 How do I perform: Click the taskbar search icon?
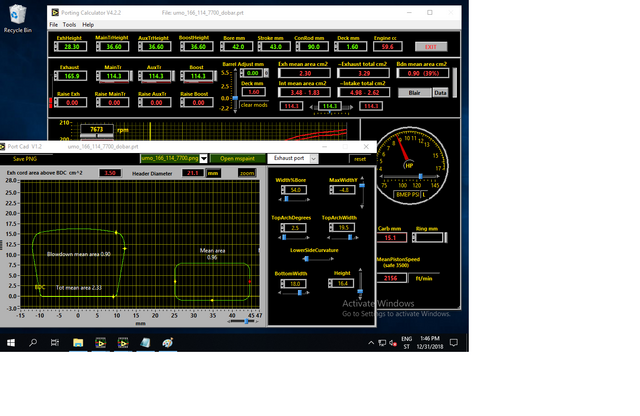[x=33, y=343]
